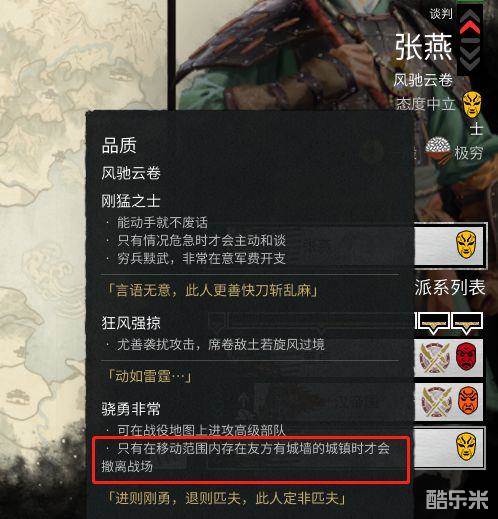Click crossed-weapons emblem beside red mask
Screen dimensions: 498x519
click(x=434, y=358)
